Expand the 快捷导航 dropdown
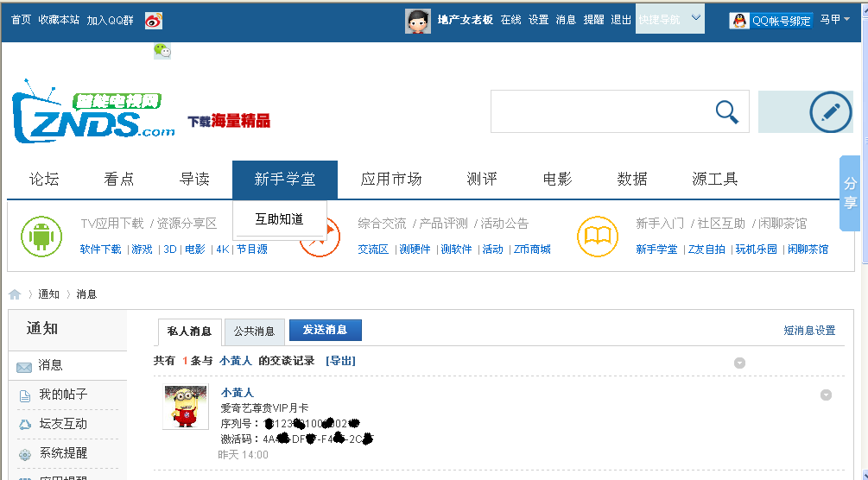Viewport: 868px width, 480px height. [670, 19]
